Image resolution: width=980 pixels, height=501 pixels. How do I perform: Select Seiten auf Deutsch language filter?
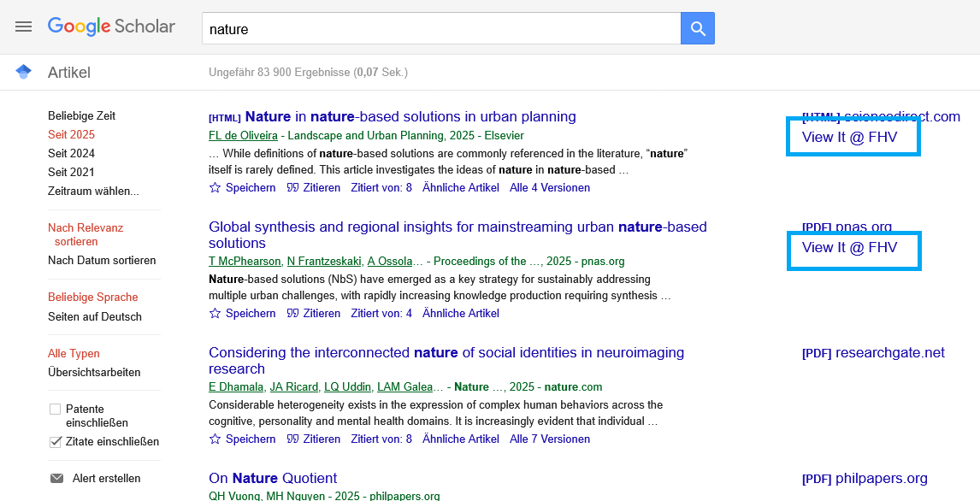[94, 316]
